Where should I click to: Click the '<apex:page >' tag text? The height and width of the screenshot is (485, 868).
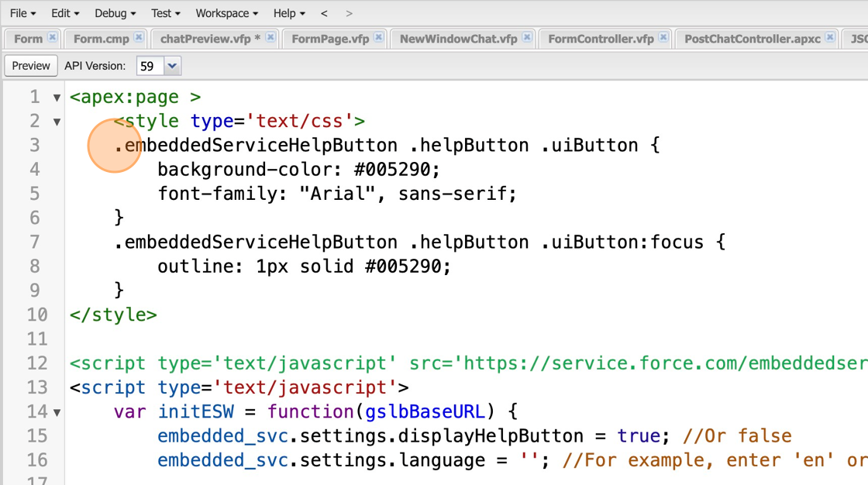click(135, 97)
